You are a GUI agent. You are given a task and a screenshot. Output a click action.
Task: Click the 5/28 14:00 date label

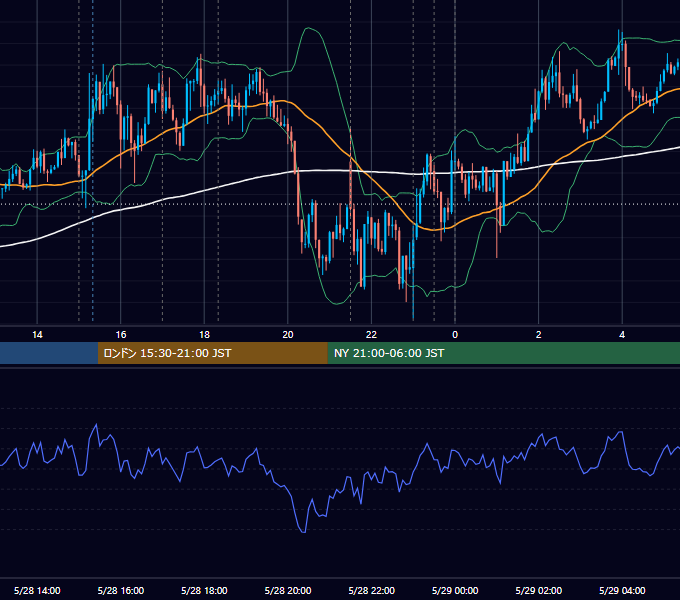(x=37, y=590)
